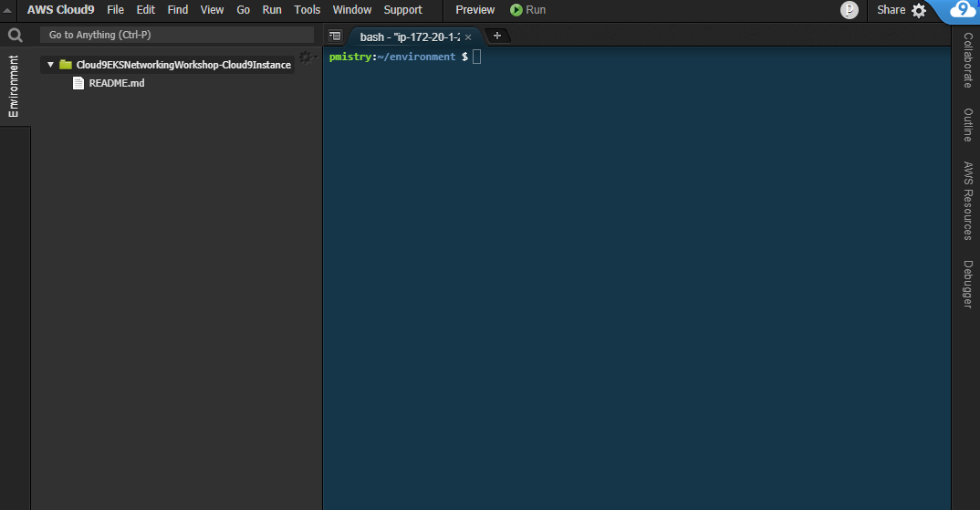Open the Tools menu
Screen dimensions: 980x510
tap(307, 10)
